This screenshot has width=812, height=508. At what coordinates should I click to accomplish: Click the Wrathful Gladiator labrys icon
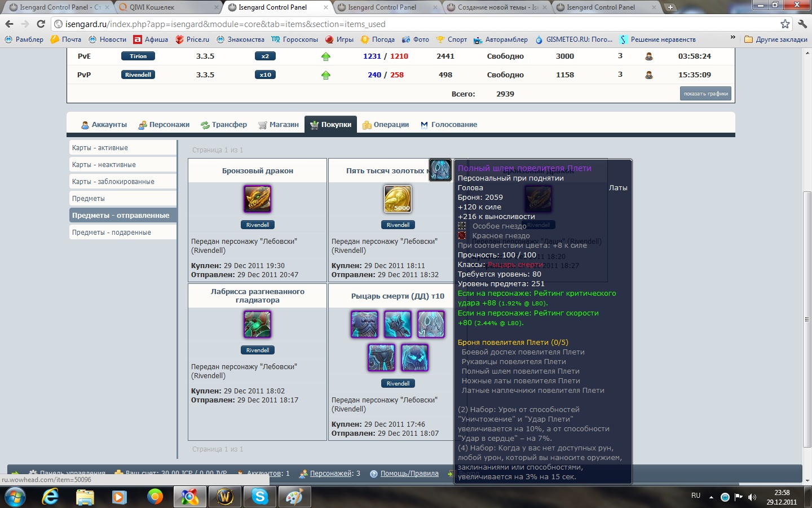click(257, 324)
